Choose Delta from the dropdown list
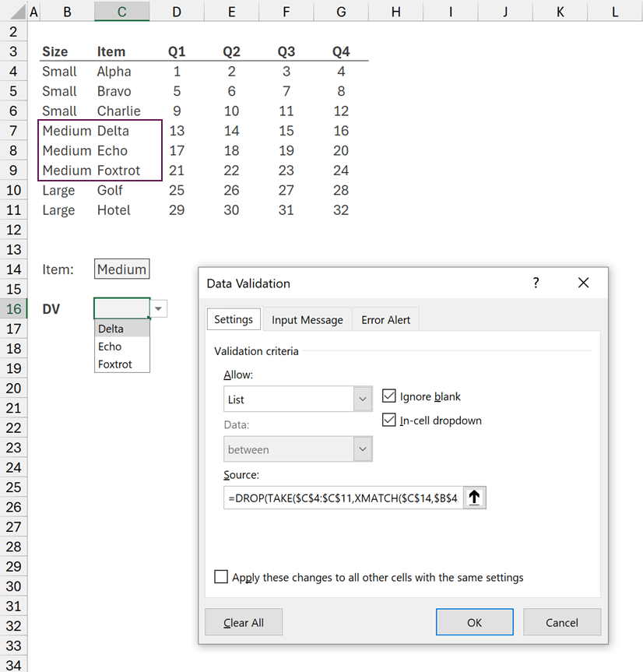 coord(111,329)
